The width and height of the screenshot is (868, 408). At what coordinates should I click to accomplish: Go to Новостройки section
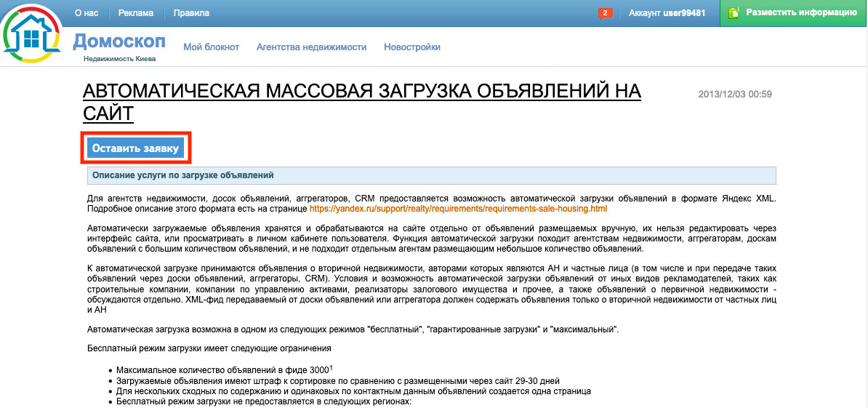(412, 47)
